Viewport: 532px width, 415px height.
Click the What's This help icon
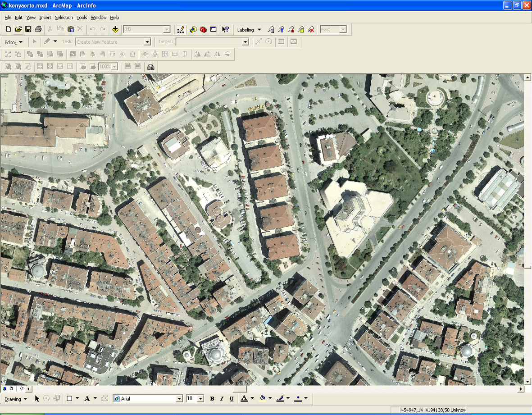click(x=225, y=29)
